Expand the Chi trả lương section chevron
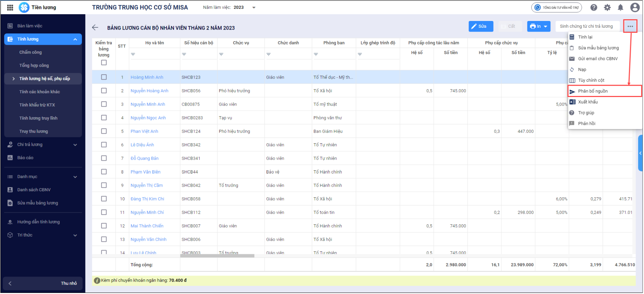 click(75, 145)
